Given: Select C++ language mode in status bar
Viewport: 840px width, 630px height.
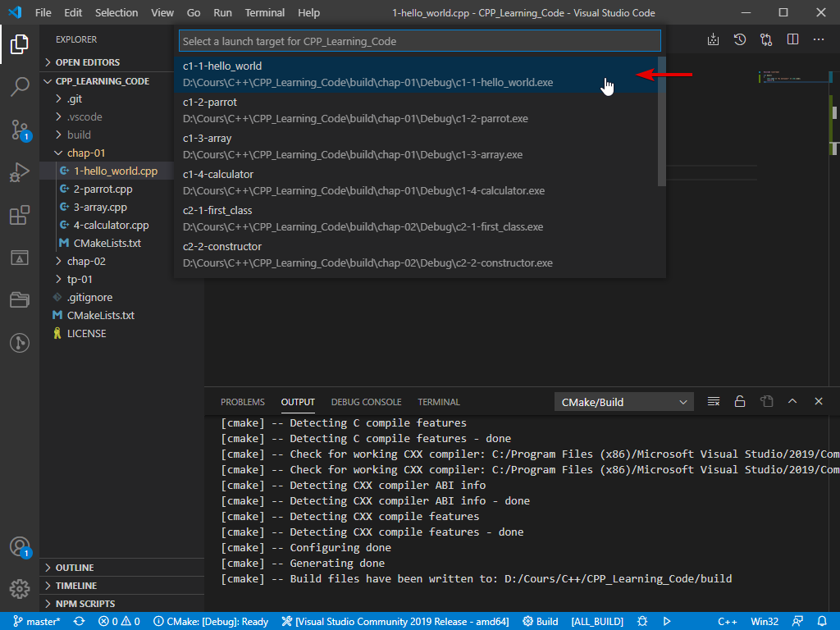Looking at the screenshot, I should coord(727,622).
